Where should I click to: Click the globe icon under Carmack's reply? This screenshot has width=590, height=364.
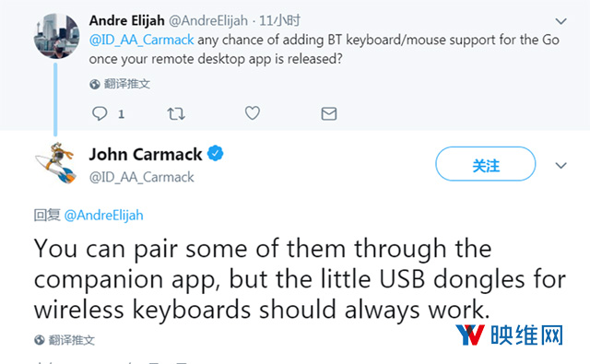(x=40, y=340)
